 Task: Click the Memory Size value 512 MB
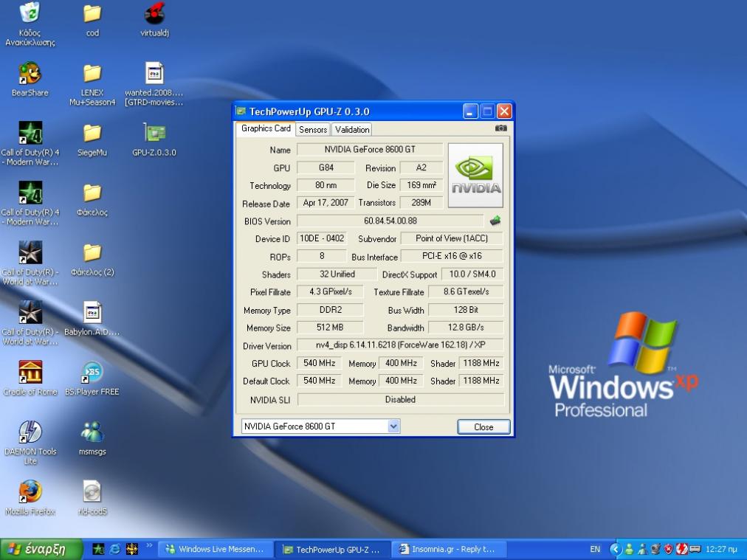330,328
